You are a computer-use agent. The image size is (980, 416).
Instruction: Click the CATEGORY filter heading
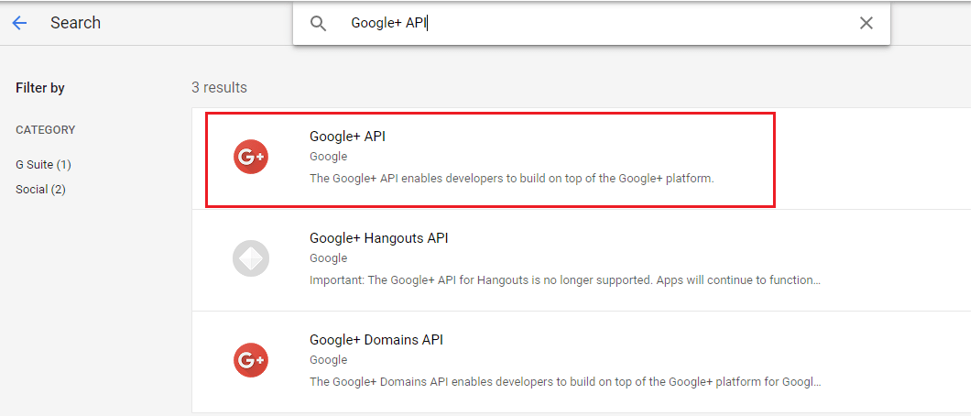[x=46, y=130]
